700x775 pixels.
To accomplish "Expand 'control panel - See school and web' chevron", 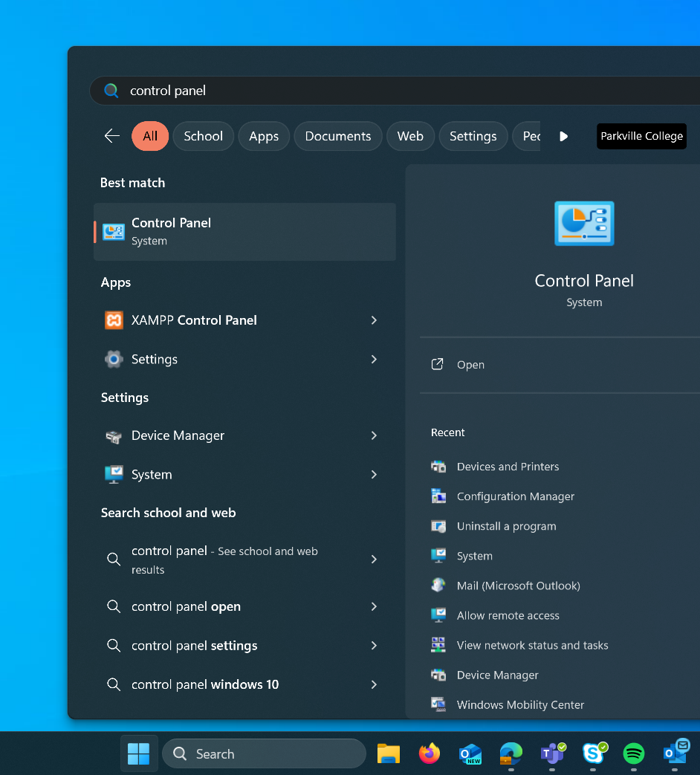I will tap(375, 559).
